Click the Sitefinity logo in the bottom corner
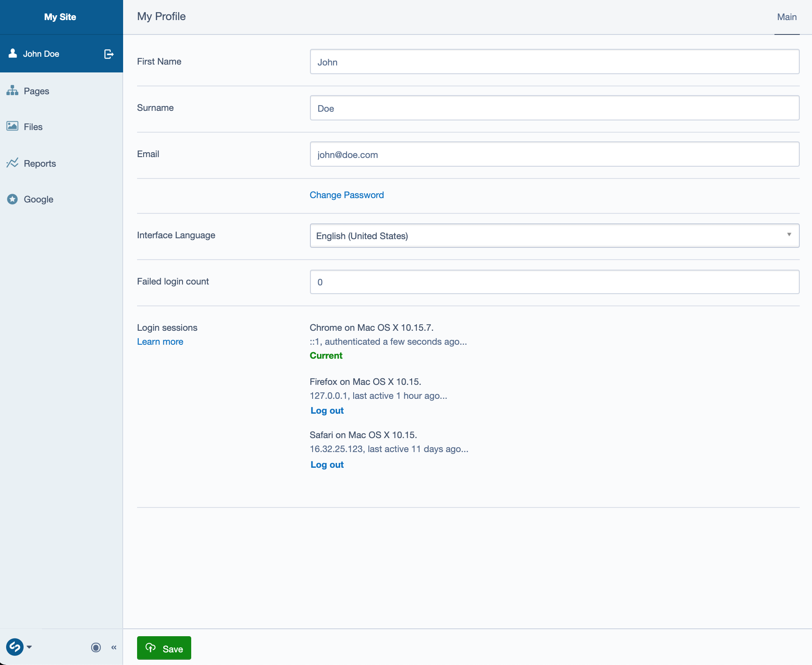 14,647
